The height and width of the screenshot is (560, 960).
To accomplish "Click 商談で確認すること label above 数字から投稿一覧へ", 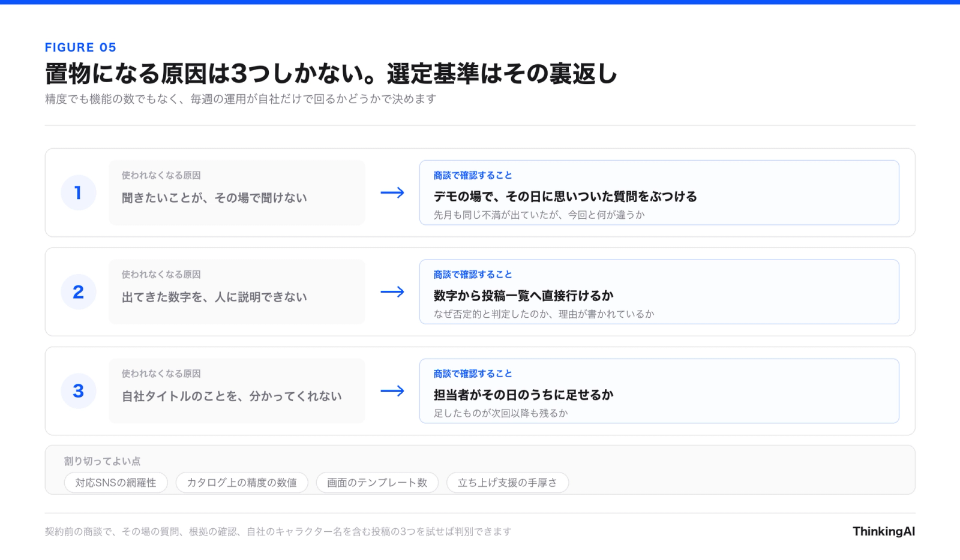I will [x=473, y=275].
